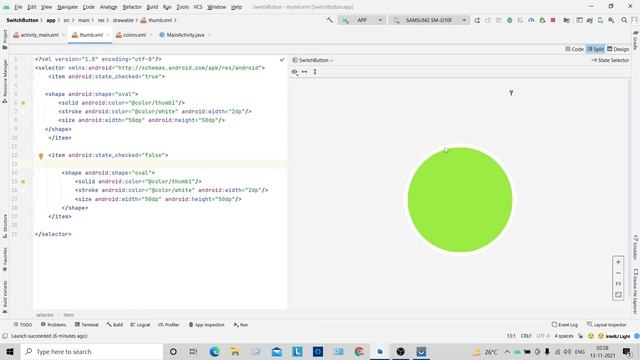The height and width of the screenshot is (360, 640).
Task: Open the Layout Inspector panel
Action: click(607, 324)
